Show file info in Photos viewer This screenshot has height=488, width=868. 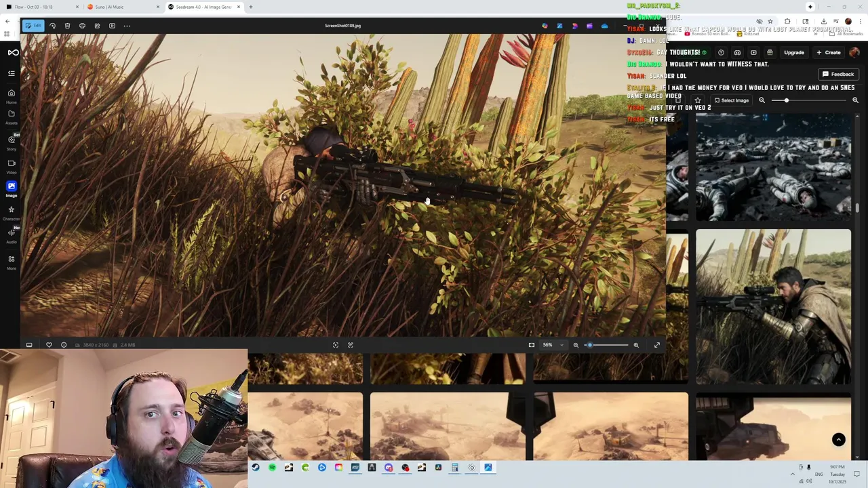click(x=64, y=345)
